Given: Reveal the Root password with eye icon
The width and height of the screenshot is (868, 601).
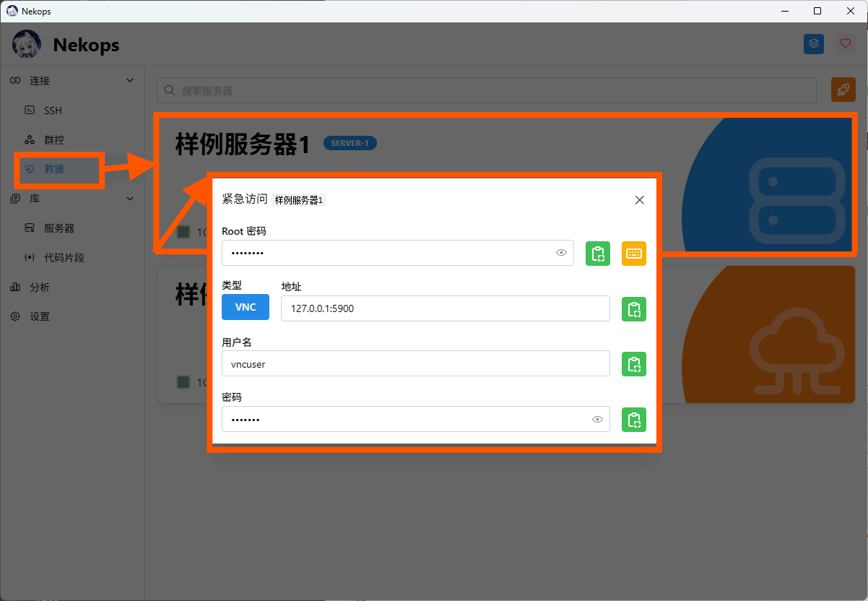Looking at the screenshot, I should click(x=561, y=253).
